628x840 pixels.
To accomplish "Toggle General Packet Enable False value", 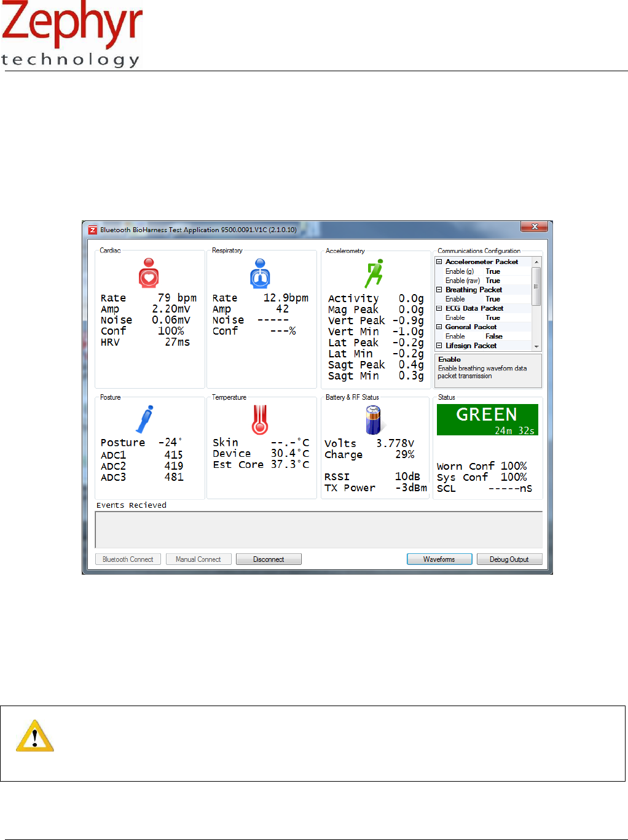I will pos(493,336).
